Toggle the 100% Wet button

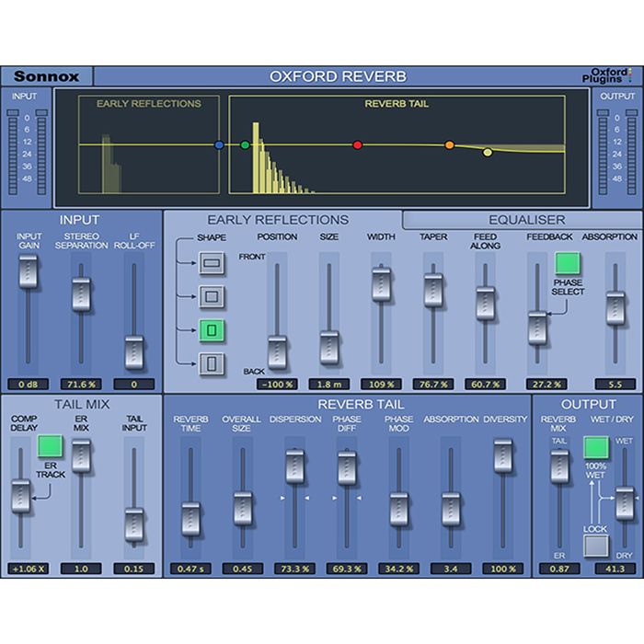pos(597,448)
